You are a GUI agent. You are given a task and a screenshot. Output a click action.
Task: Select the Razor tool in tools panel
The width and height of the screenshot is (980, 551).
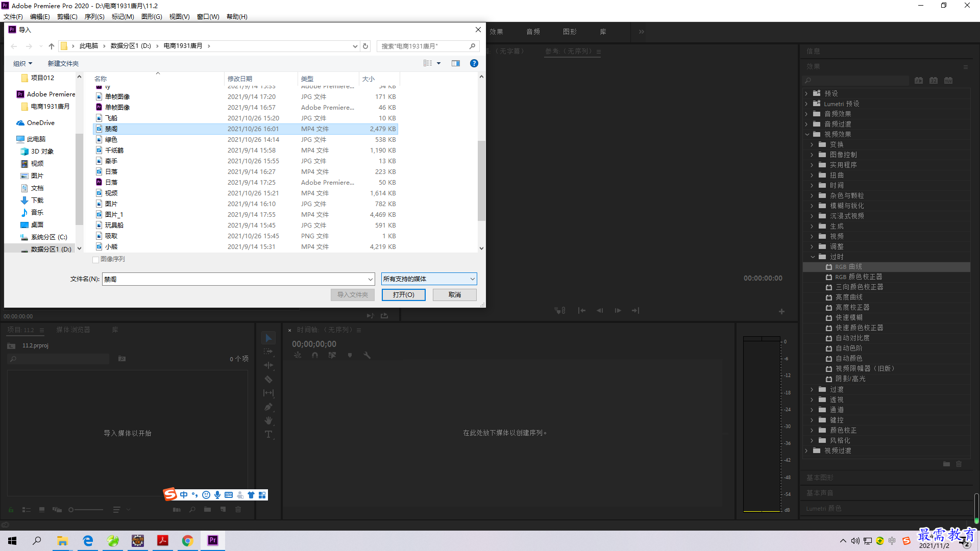point(268,379)
